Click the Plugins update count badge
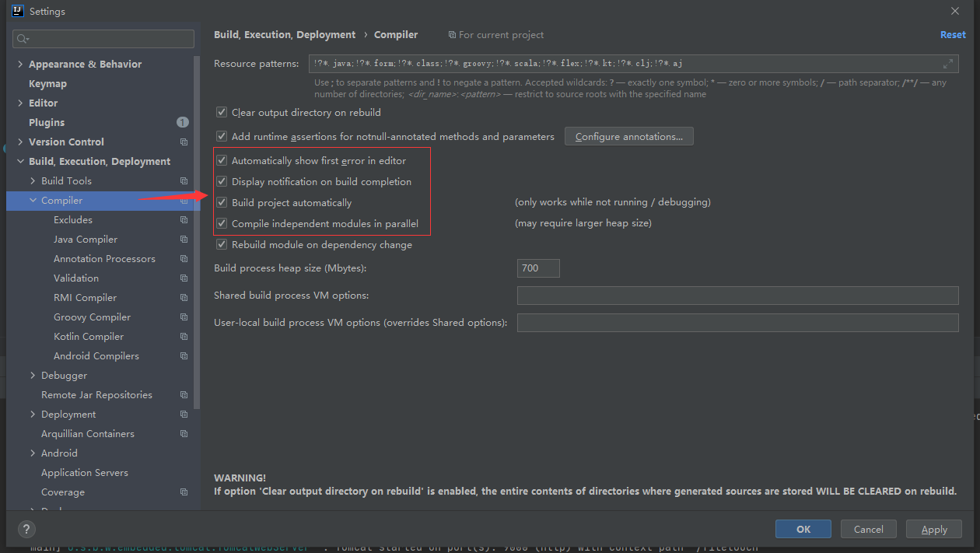The image size is (980, 553). coord(182,122)
